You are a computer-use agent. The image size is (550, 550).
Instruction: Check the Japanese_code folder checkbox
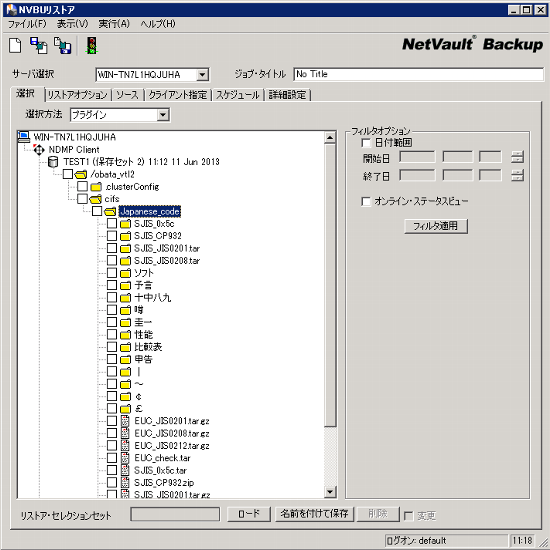[x=97, y=211]
